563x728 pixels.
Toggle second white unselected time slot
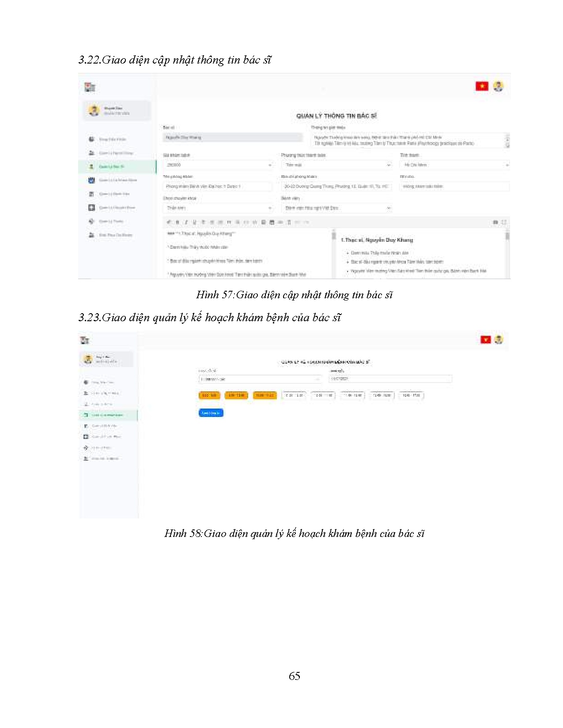point(323,395)
